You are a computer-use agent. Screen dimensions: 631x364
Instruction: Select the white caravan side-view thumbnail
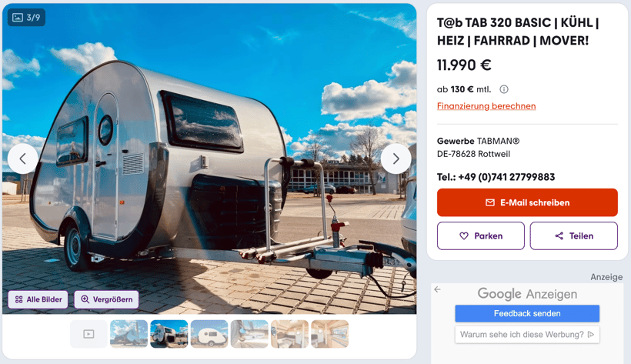coord(209,334)
